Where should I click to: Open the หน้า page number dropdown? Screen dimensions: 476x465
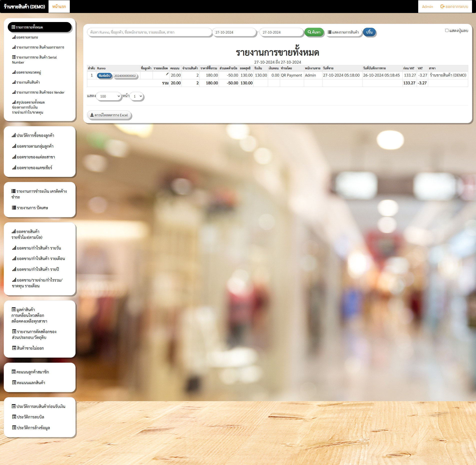pos(137,96)
